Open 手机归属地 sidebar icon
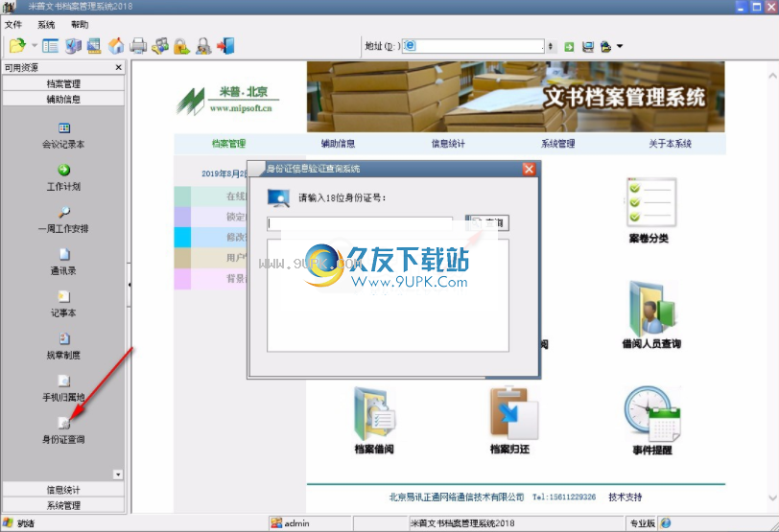The image size is (779, 532). coord(63,388)
